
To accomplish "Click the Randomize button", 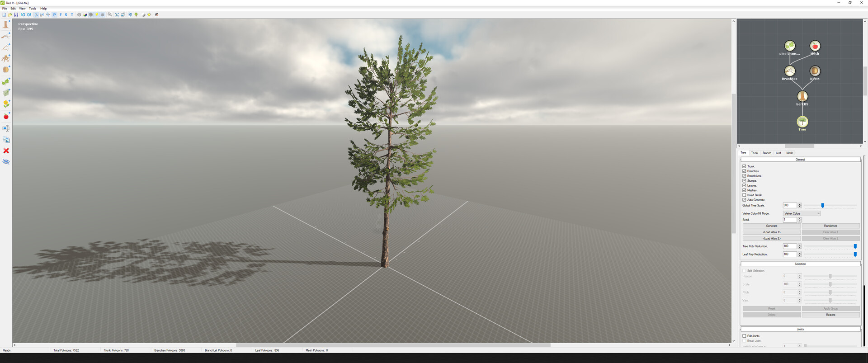I will point(830,226).
